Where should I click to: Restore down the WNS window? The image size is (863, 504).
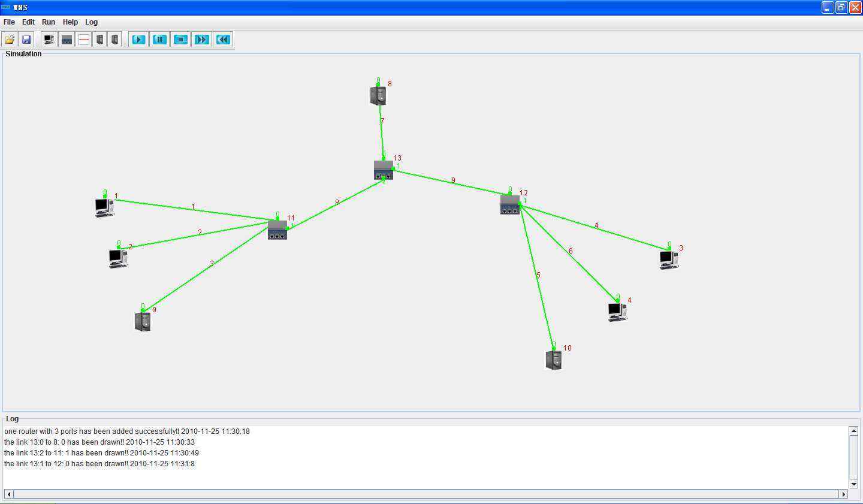(842, 8)
